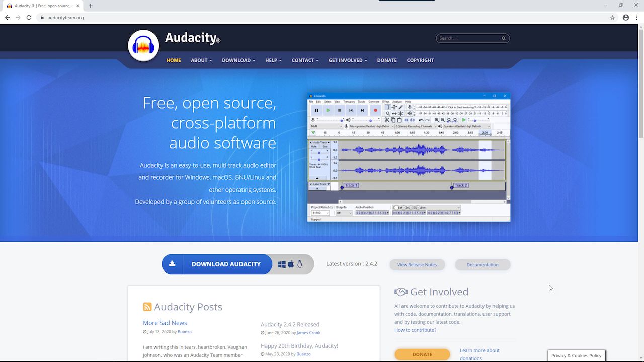The height and width of the screenshot is (362, 644).
Task: Open the DOWNLOAD dropdown menu
Action: tap(238, 60)
